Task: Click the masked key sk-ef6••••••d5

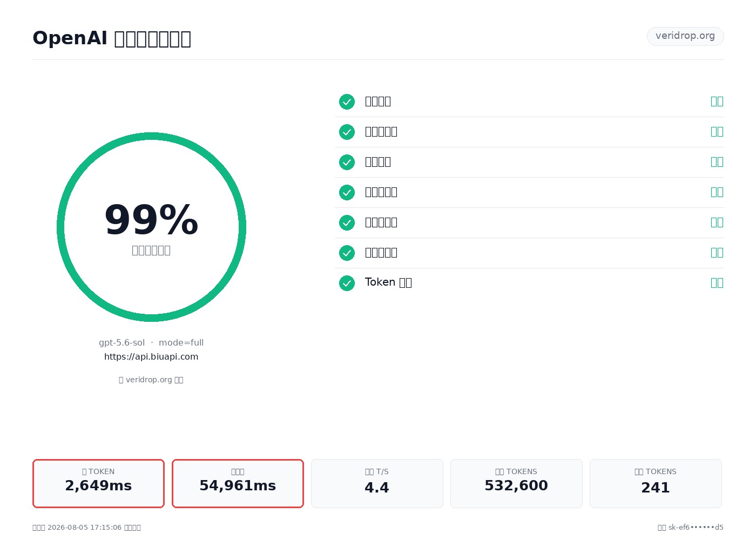Action: pos(696,527)
